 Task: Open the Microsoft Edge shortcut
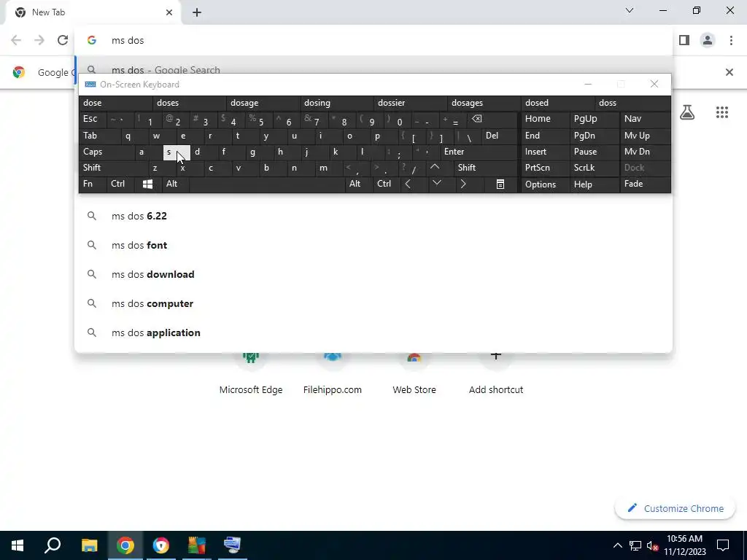coord(251,374)
